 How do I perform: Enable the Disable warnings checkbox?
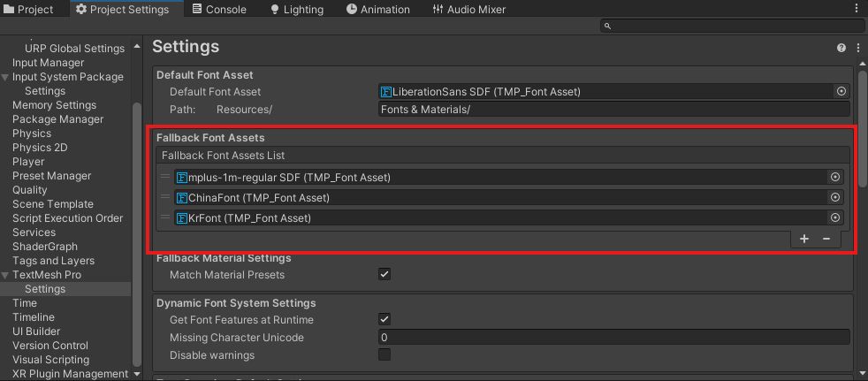point(385,354)
